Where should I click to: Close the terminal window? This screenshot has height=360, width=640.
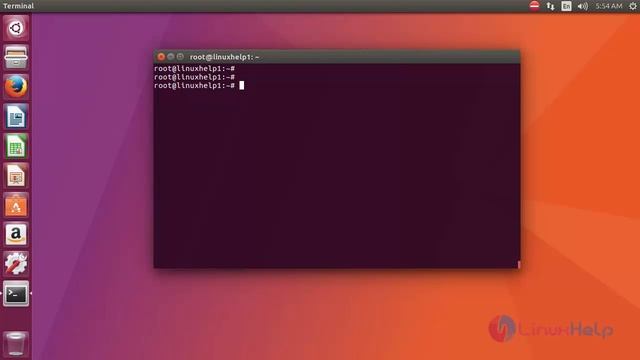click(161, 57)
